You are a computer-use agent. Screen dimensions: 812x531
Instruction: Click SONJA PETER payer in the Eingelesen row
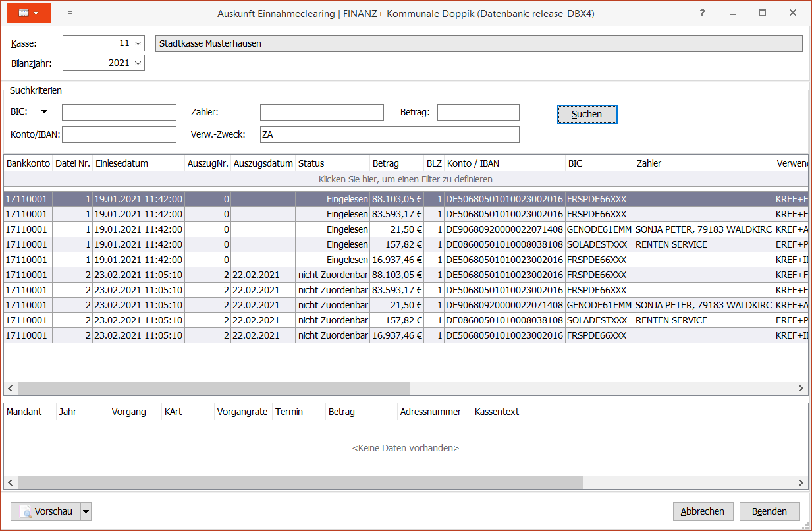pyautogui.click(x=704, y=229)
